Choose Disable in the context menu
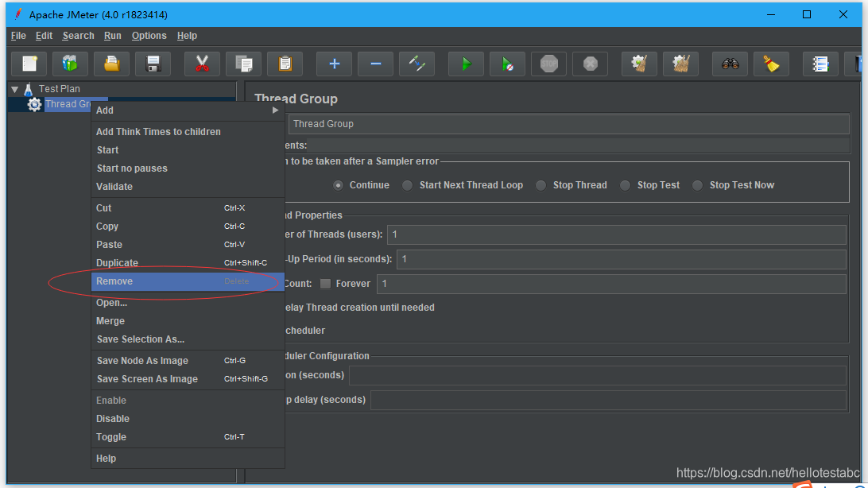Image resolution: width=868 pixels, height=488 pixels. click(x=188, y=419)
